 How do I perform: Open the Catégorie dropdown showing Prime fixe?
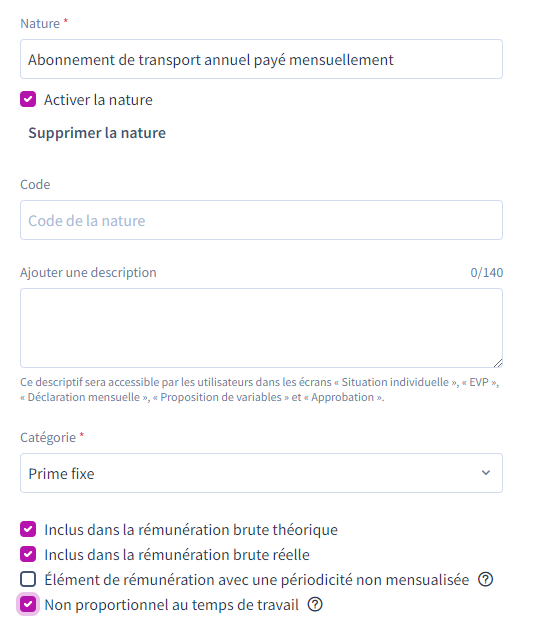(x=261, y=473)
